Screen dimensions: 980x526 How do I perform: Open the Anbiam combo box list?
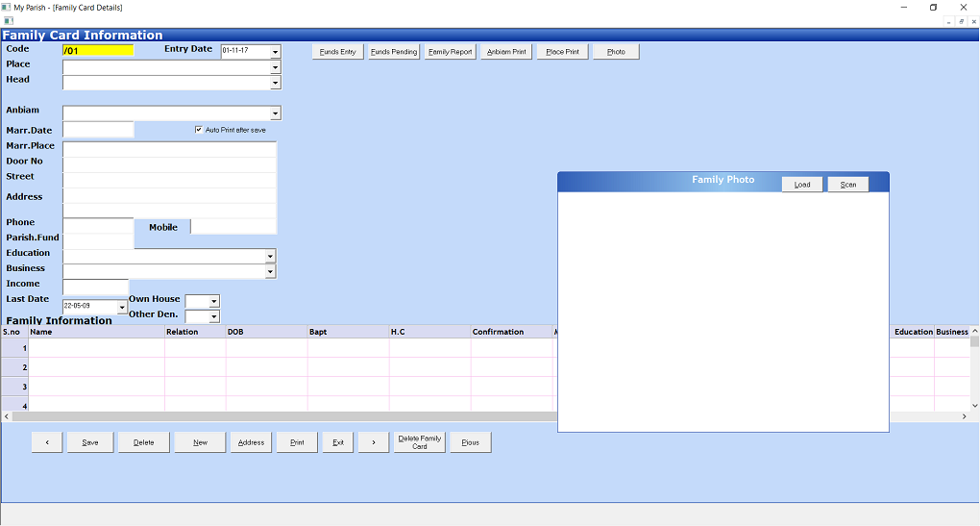coord(275,113)
